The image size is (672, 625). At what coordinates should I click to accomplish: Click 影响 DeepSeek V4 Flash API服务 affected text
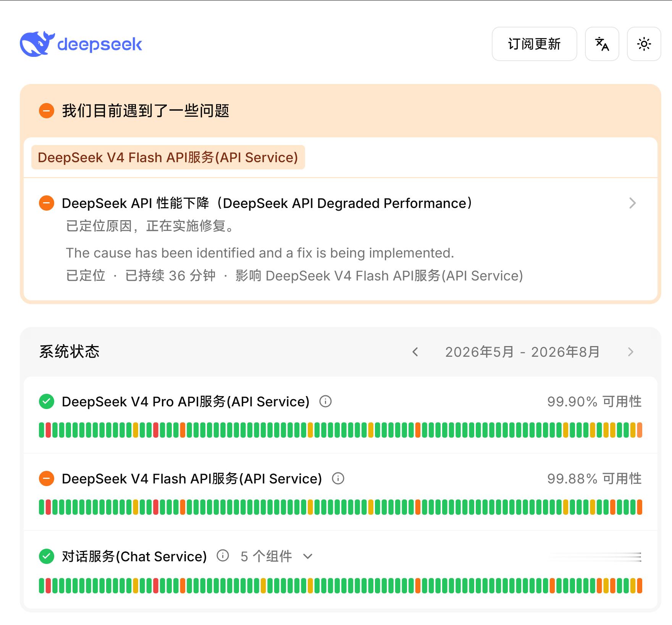tap(379, 275)
